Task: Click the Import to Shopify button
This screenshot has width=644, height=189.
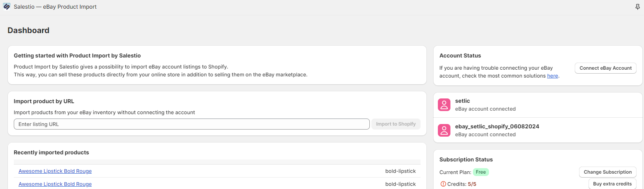Action: (396, 124)
